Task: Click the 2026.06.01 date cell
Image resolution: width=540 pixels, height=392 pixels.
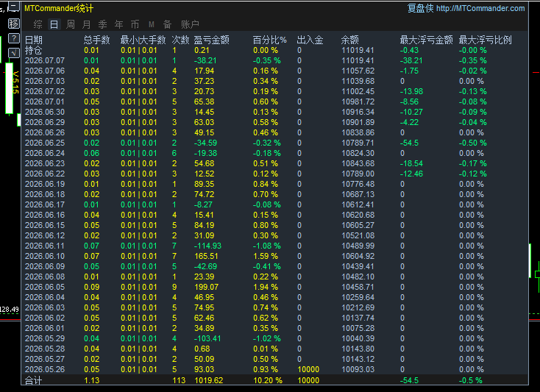Action: (x=45, y=328)
